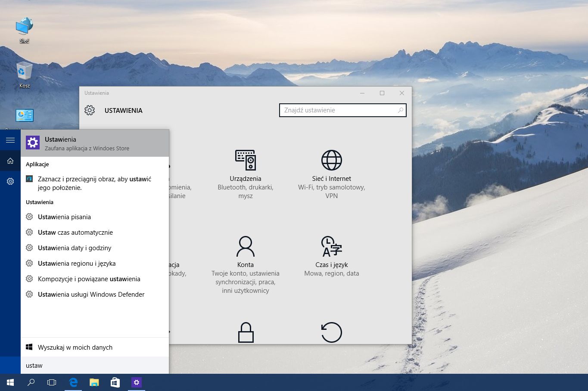
Task: Open the Ustawienia app search result
Action: [x=95, y=143]
